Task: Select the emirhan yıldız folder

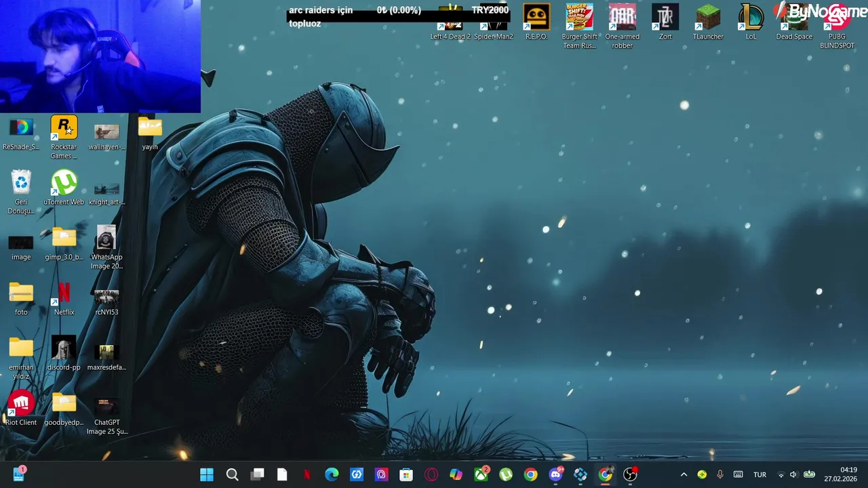Action: click(x=21, y=359)
